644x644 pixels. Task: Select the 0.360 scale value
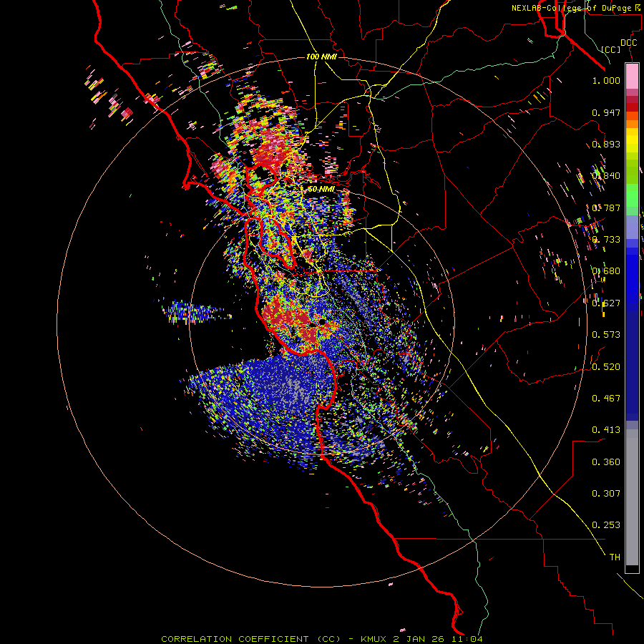[606, 462]
